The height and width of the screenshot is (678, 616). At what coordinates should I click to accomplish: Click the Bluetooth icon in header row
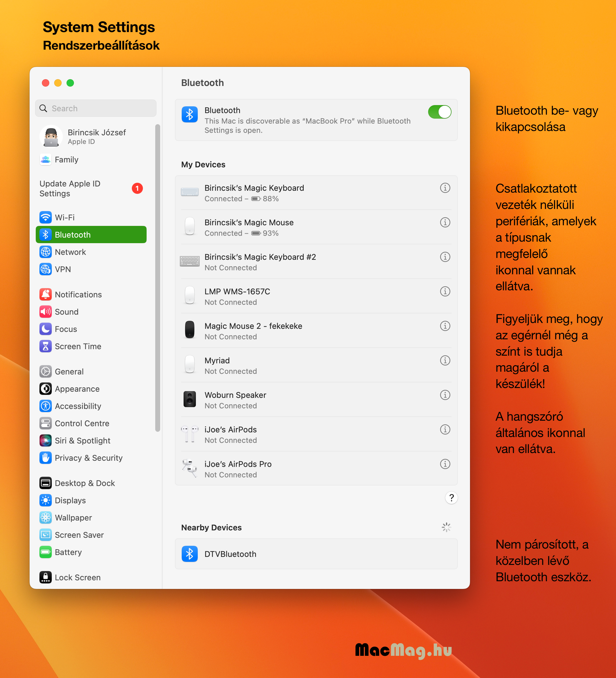coord(189,114)
